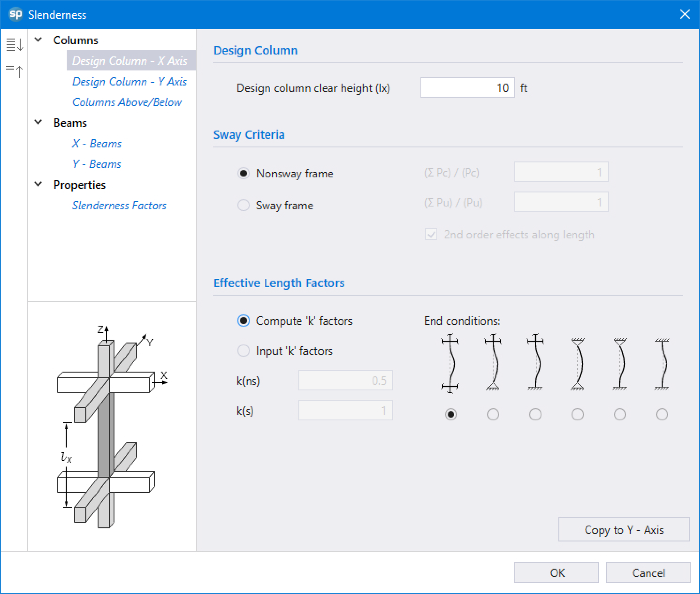
Task: Click the column clear height input field
Action: click(467, 88)
